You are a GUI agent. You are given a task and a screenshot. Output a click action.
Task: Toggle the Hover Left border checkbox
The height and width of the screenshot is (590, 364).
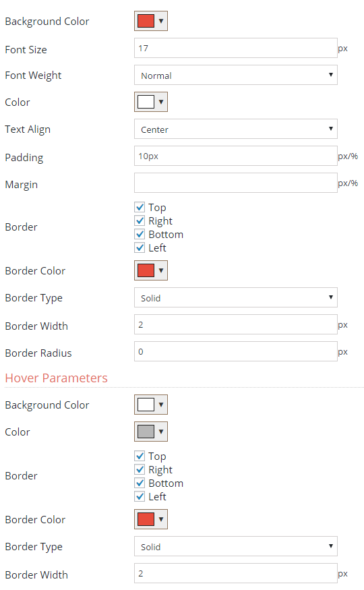pyautogui.click(x=140, y=496)
